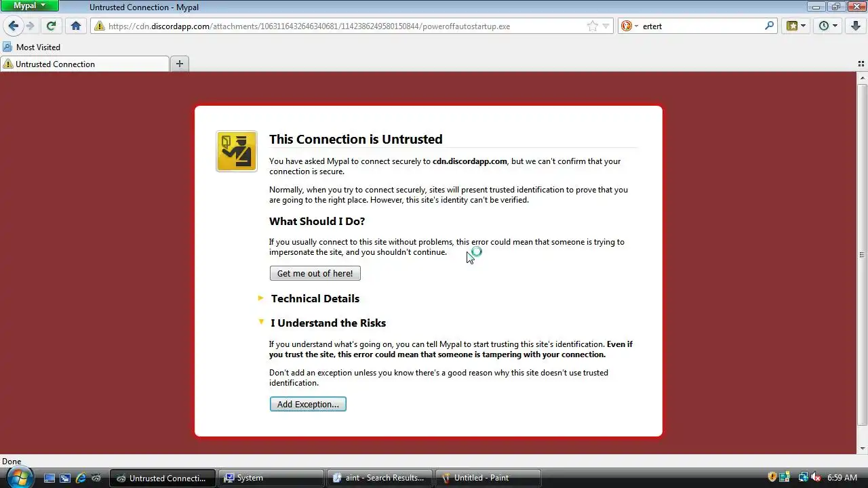This screenshot has height=488, width=868.
Task: Click the vertical scrollbar down arrow
Action: tap(863, 449)
